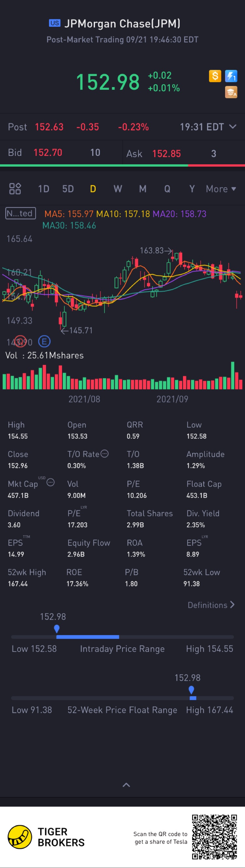Tap the 52-Week Price Float Range label
Screen dimensions: 245x868
[x=122, y=710]
